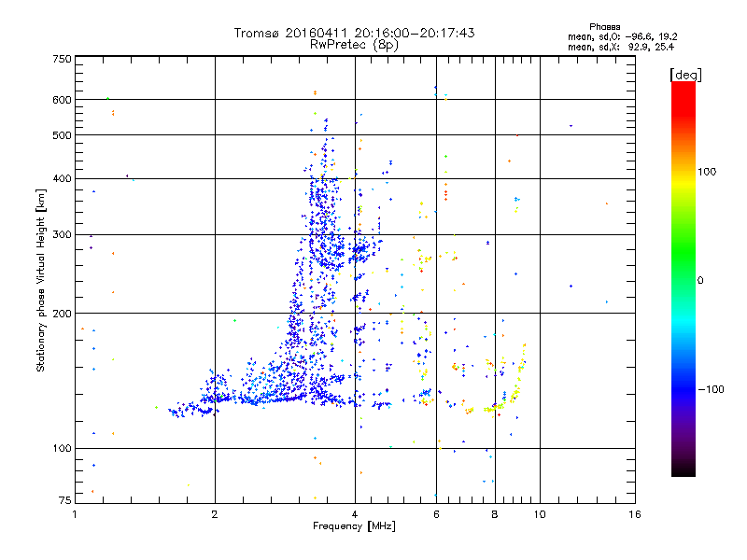The image size is (747, 560).
Task: Click x-axis tick label '8'
Action: pos(495,514)
